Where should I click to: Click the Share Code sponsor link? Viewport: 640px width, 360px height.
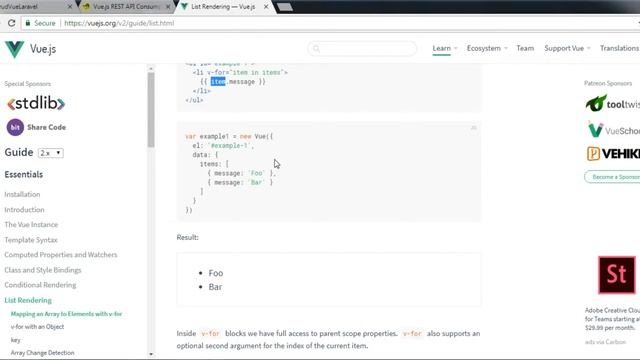click(47, 127)
